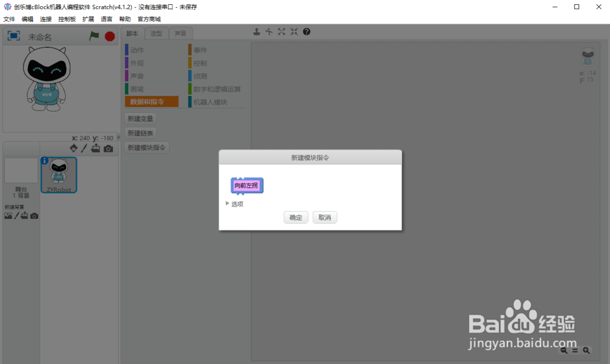
Task: Click the green flag to run
Action: (95, 36)
